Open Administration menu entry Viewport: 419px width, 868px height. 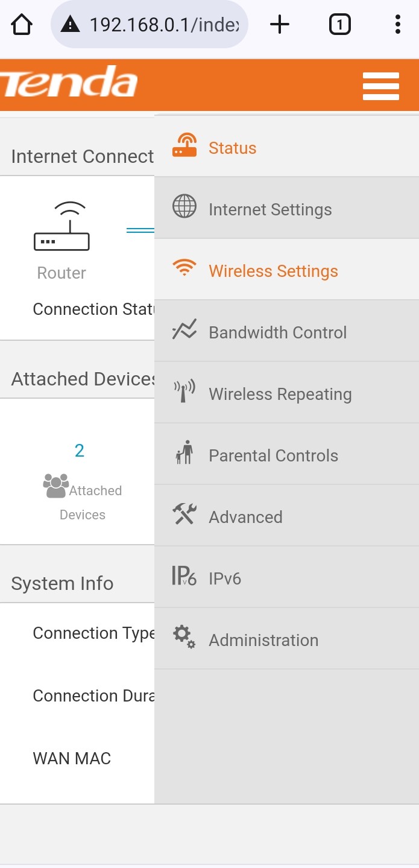pos(263,640)
